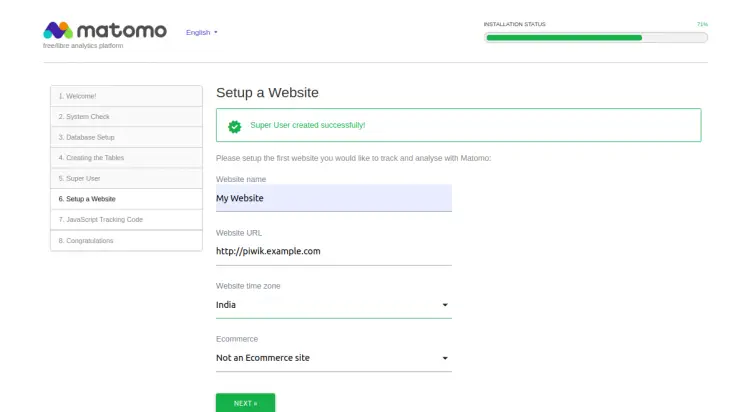Expand the Website time zone dropdown
The height and width of the screenshot is (412, 750).
tap(333, 305)
